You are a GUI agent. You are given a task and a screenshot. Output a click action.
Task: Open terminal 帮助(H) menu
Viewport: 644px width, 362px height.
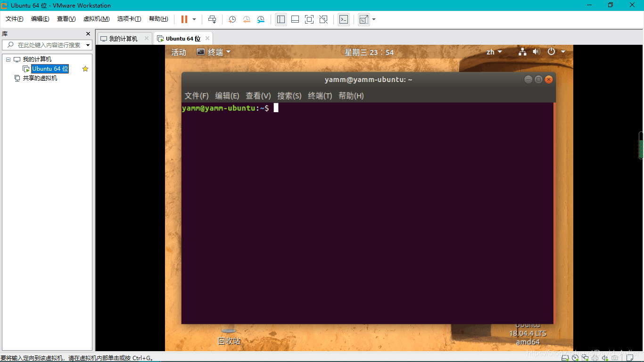[351, 96]
